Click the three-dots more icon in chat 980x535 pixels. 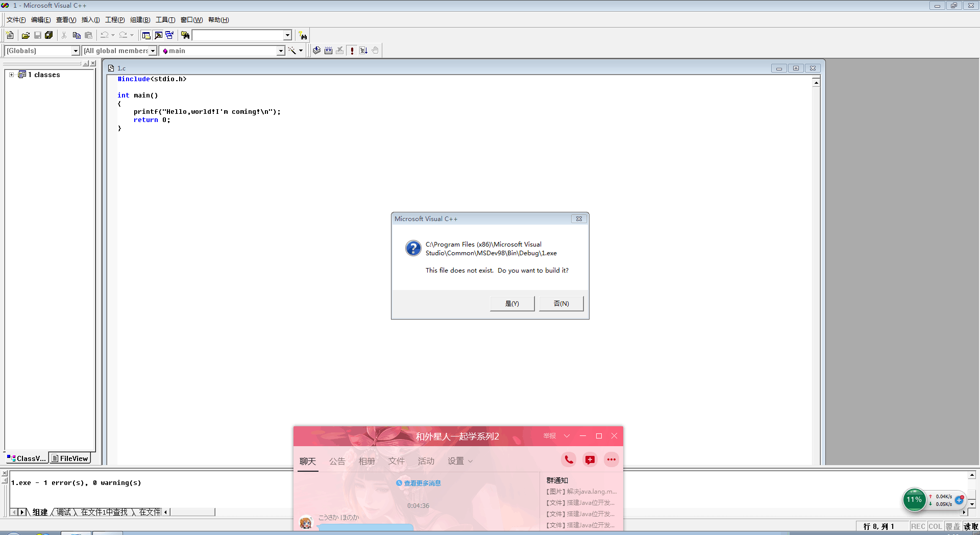[611, 459]
